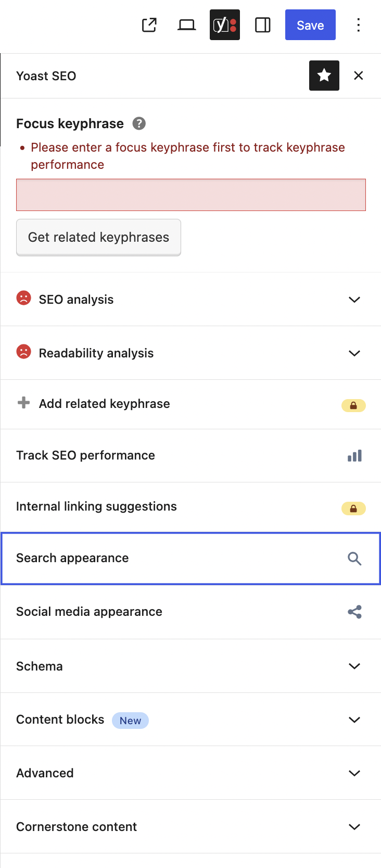This screenshot has height=868, width=381.
Task: Click the lock badge on Internal linking suggestions
Action: (x=353, y=509)
